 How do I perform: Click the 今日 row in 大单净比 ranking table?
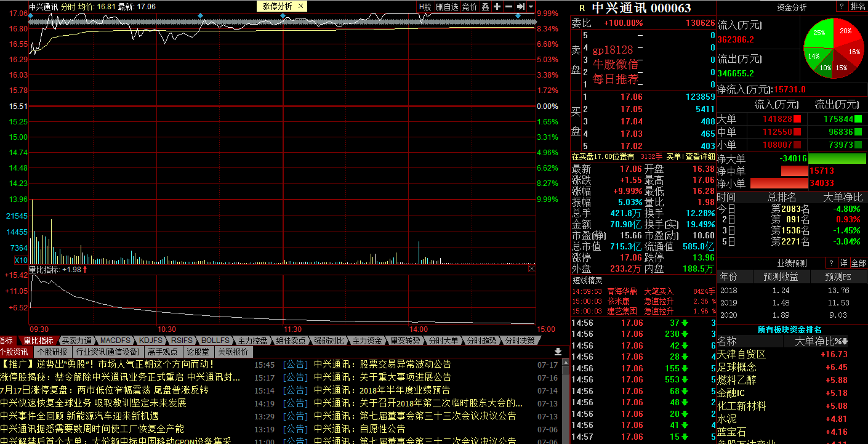[x=792, y=209]
